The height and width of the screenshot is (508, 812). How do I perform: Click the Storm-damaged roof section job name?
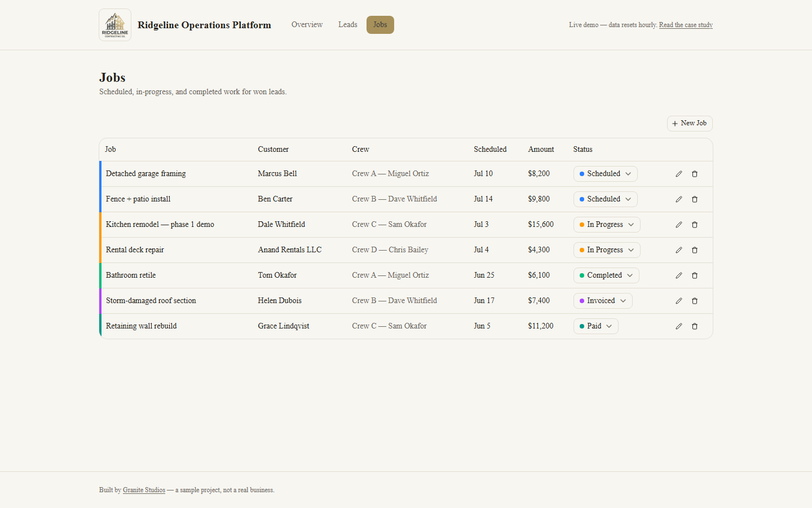[151, 301]
